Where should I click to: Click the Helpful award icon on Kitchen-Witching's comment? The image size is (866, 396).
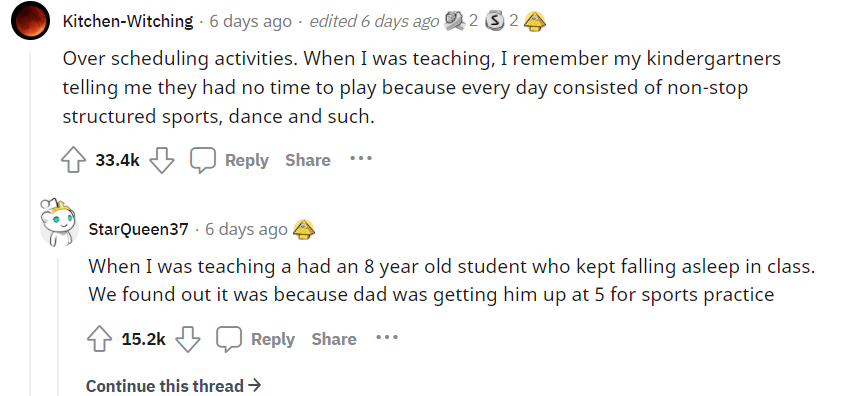(455, 21)
